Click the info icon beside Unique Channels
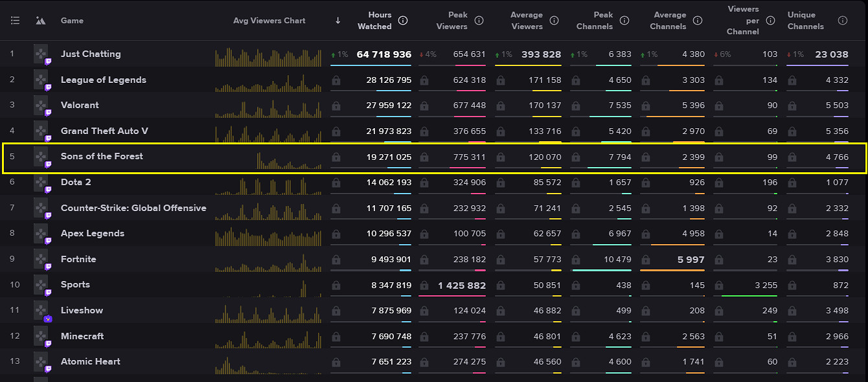 coord(842,21)
